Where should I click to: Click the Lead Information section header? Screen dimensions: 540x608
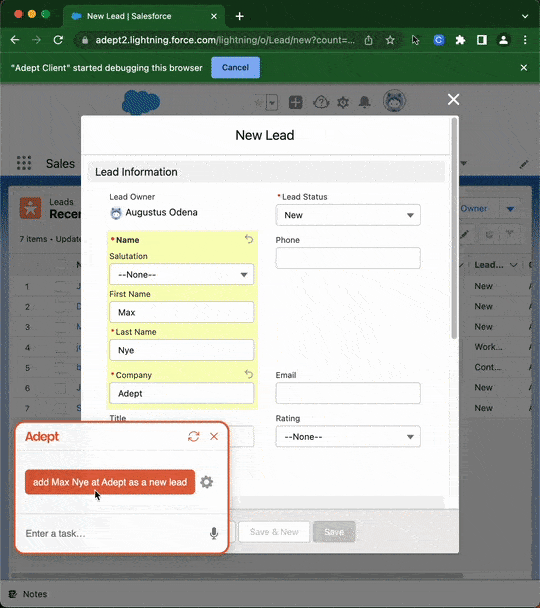pos(266,172)
